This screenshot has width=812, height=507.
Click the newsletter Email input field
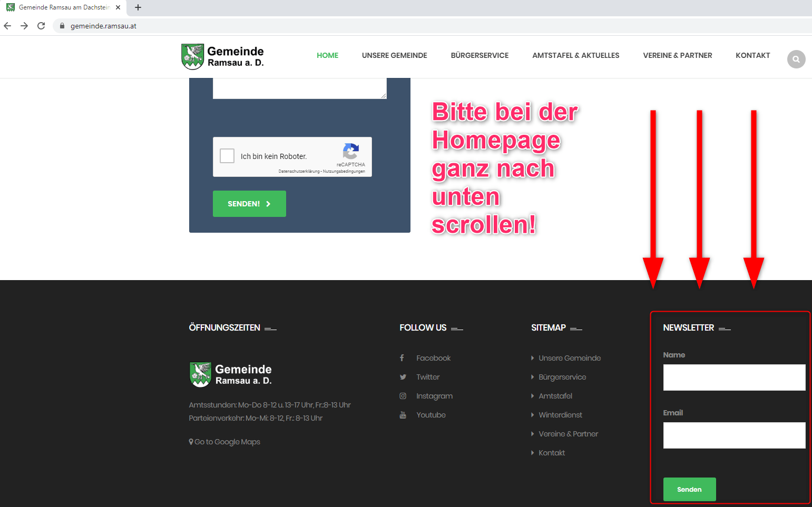(734, 435)
